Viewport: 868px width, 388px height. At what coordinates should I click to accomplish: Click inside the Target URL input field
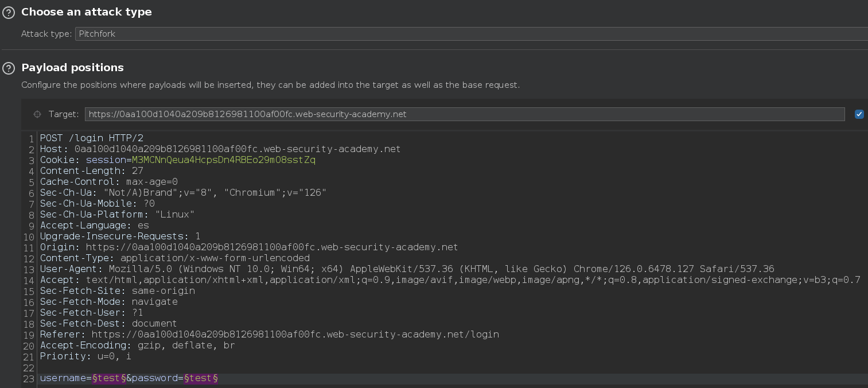point(464,114)
